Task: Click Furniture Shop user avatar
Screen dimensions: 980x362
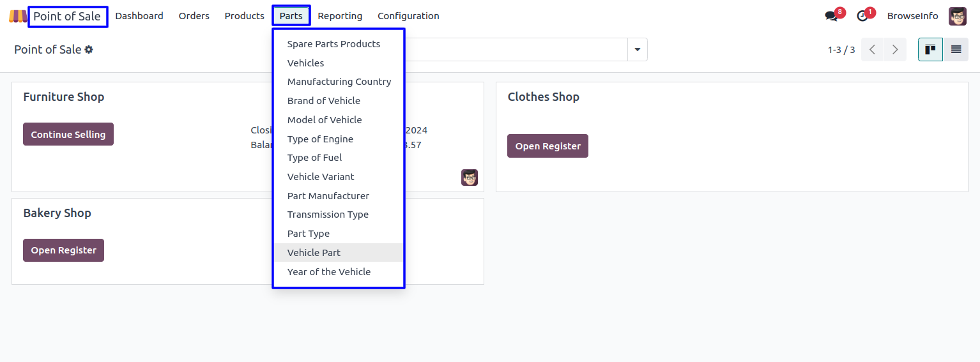Action: (x=470, y=177)
